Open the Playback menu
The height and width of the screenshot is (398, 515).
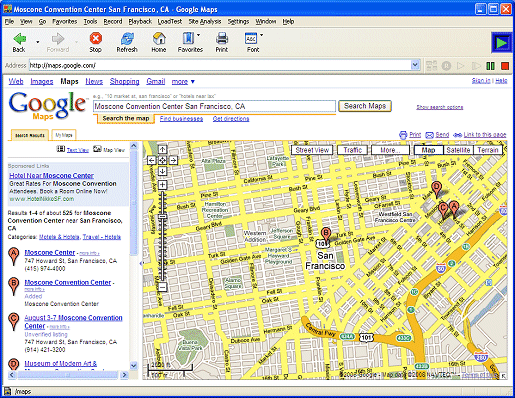(x=140, y=22)
